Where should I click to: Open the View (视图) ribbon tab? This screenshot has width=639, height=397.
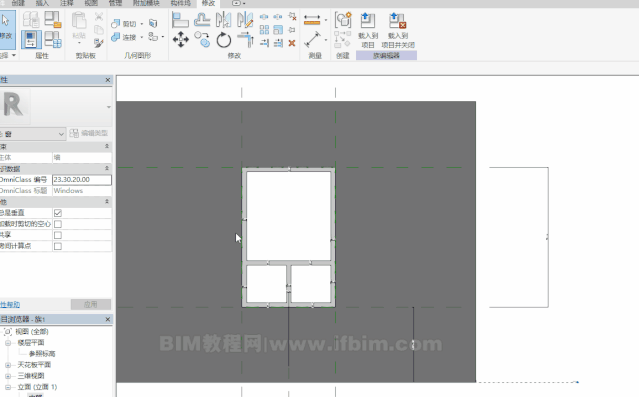91,3
